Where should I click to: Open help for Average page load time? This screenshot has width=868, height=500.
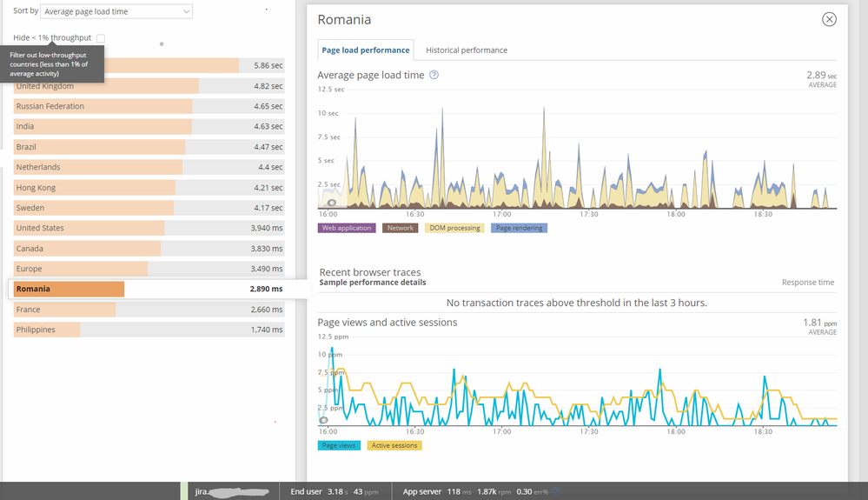click(434, 75)
